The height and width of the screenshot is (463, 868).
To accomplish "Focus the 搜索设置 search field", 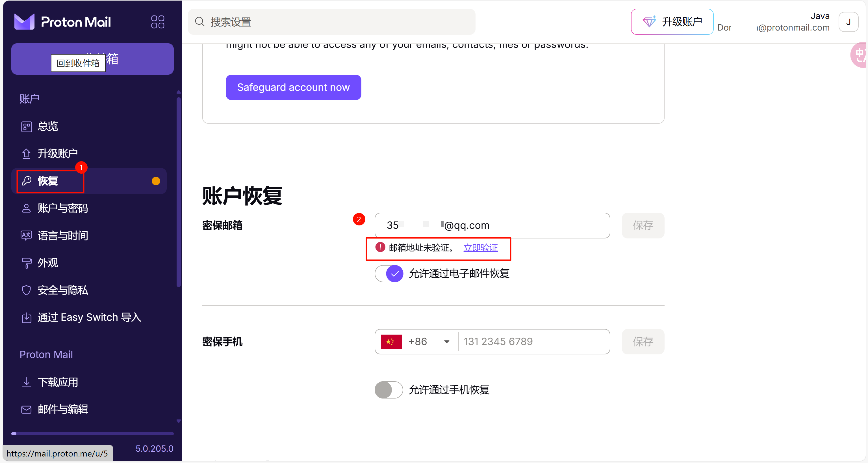I will (331, 22).
